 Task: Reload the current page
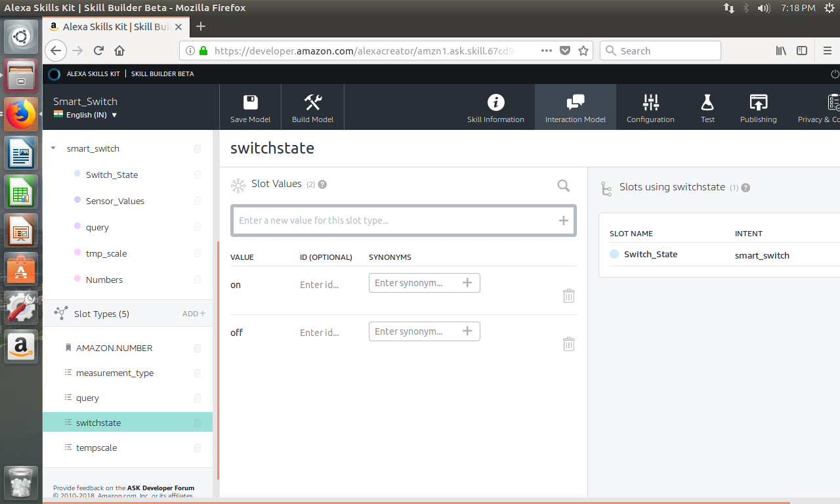(99, 51)
